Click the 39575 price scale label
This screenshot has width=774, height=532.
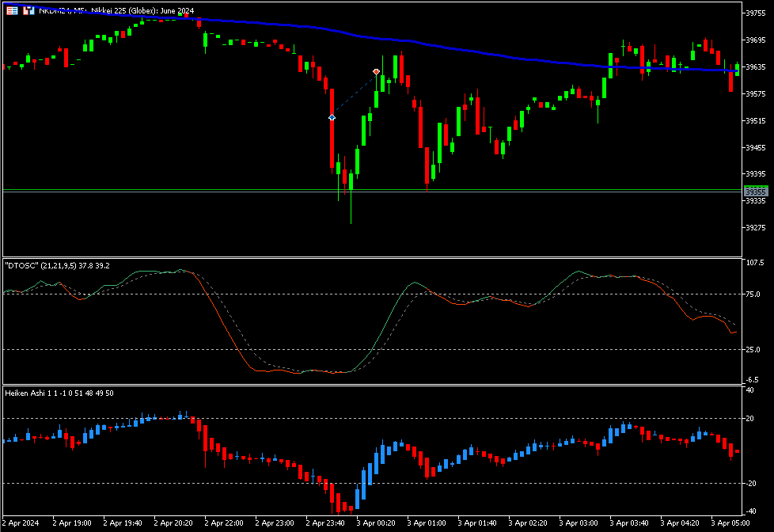tap(755, 94)
